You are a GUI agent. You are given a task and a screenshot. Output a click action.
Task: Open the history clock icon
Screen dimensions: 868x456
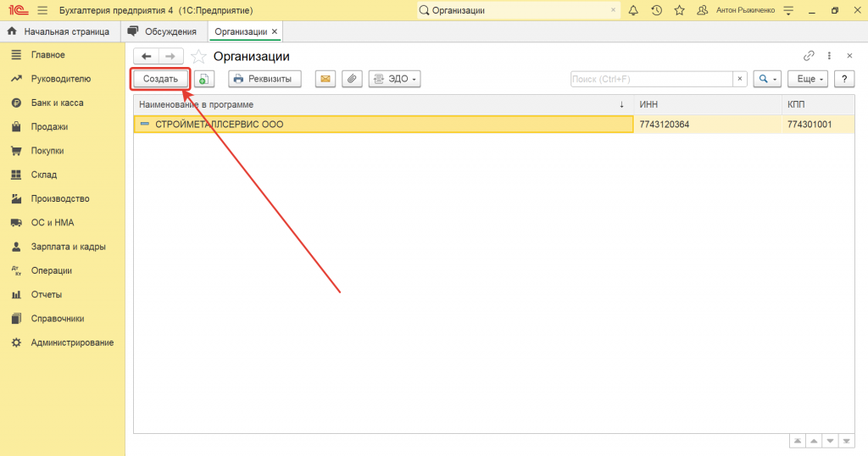[x=656, y=10]
